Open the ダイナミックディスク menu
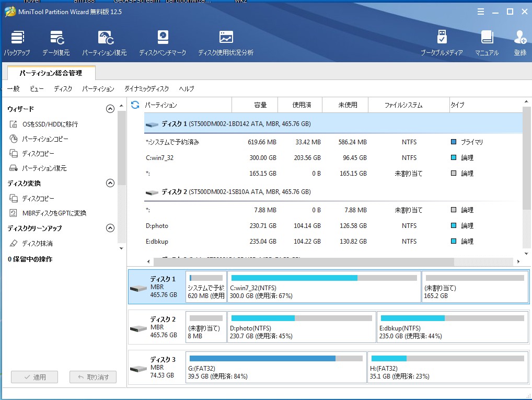Viewport: 532px width, 400px height. pyautogui.click(x=146, y=88)
